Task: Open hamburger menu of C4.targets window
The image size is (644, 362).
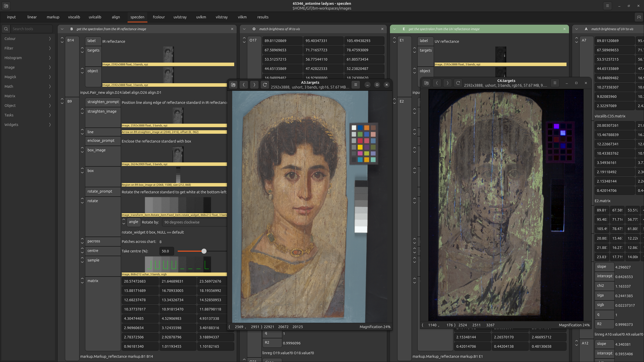Action: (x=555, y=83)
